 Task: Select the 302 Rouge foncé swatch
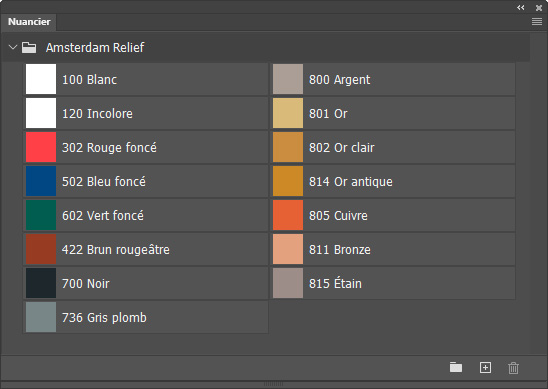point(145,147)
